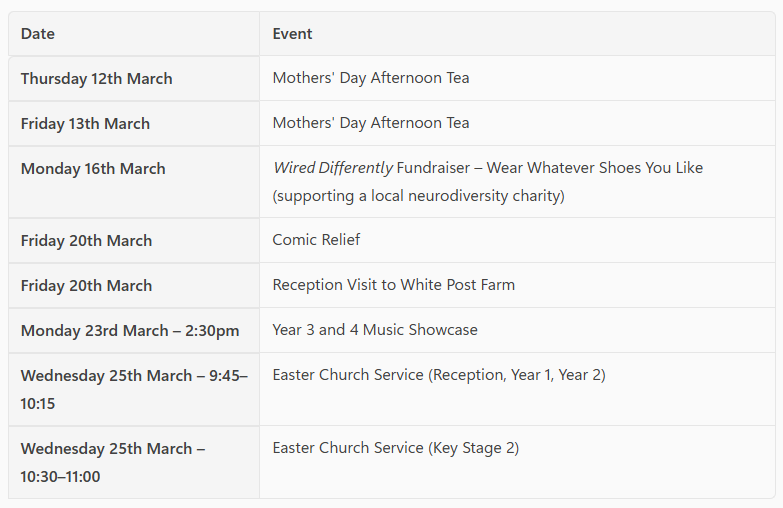Select the Reception Visit to White Post Farm cell
Viewport: 783px width, 508px height.
(393, 285)
